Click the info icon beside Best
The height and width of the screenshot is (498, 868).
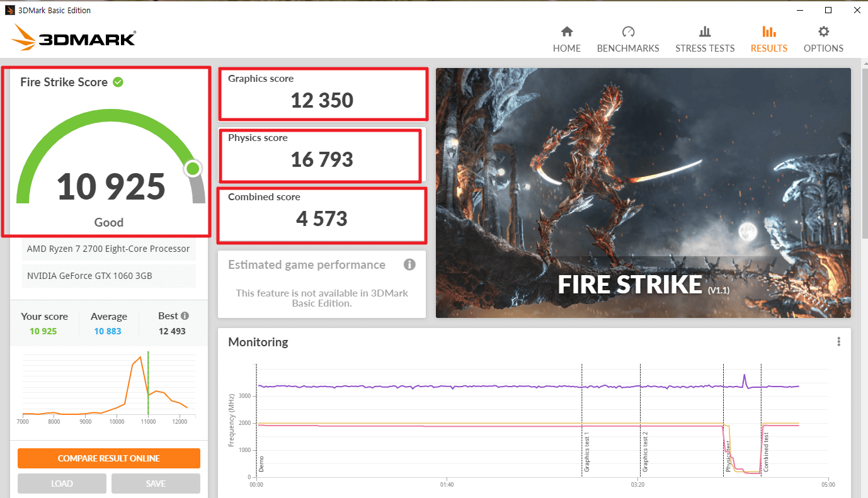185,316
